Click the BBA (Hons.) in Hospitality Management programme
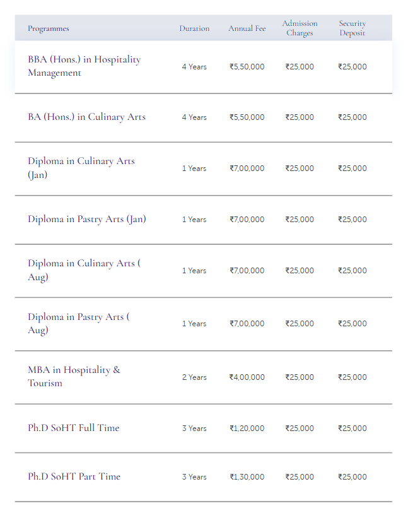This screenshot has height=520, width=420. [x=84, y=66]
